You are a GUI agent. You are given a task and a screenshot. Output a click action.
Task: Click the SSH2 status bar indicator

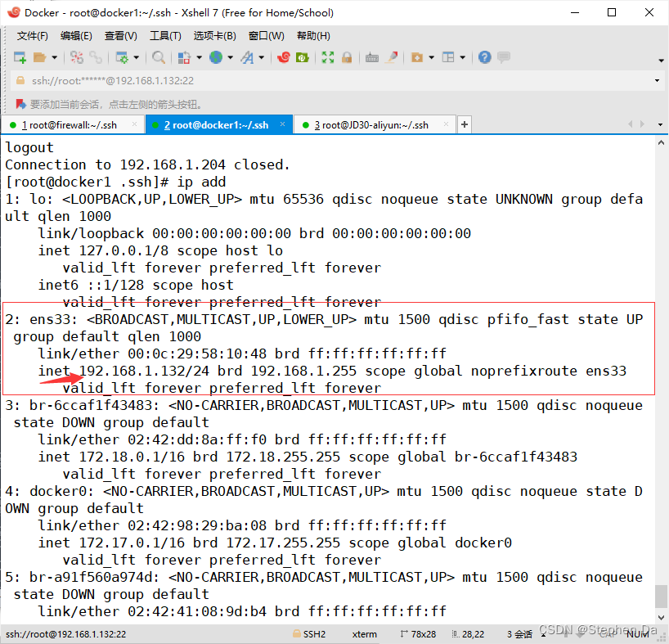coord(309,634)
